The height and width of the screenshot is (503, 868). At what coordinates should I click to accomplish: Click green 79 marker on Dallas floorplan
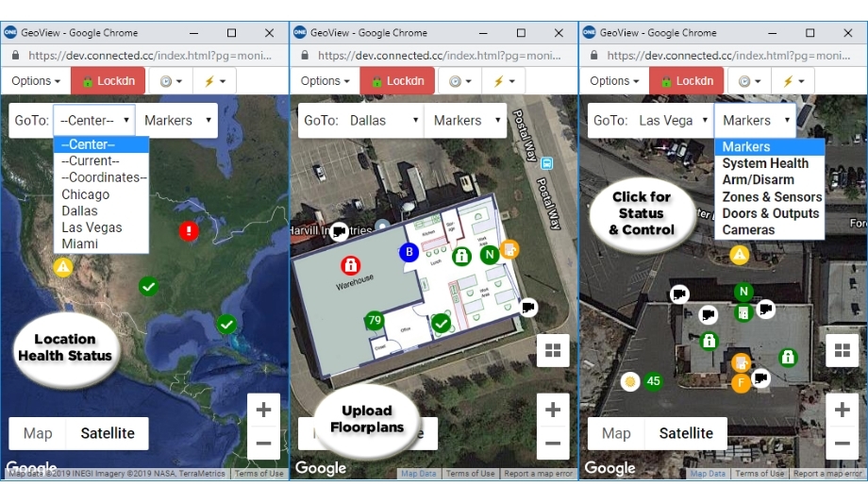(375, 320)
